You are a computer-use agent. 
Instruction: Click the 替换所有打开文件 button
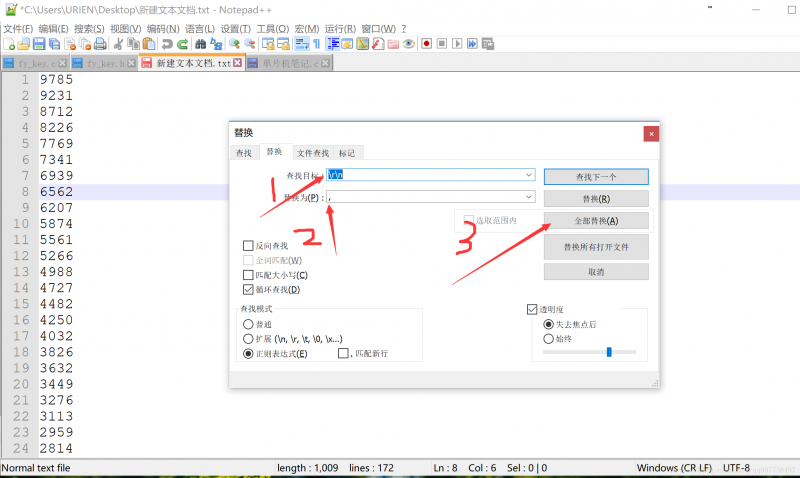click(x=596, y=247)
